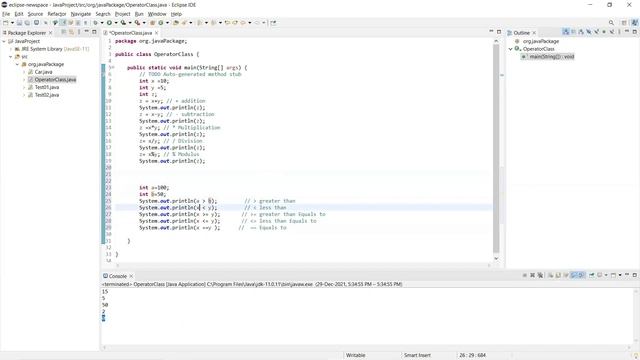Expand the JRE System Library node
The height and width of the screenshot is (360, 640).
(11, 49)
